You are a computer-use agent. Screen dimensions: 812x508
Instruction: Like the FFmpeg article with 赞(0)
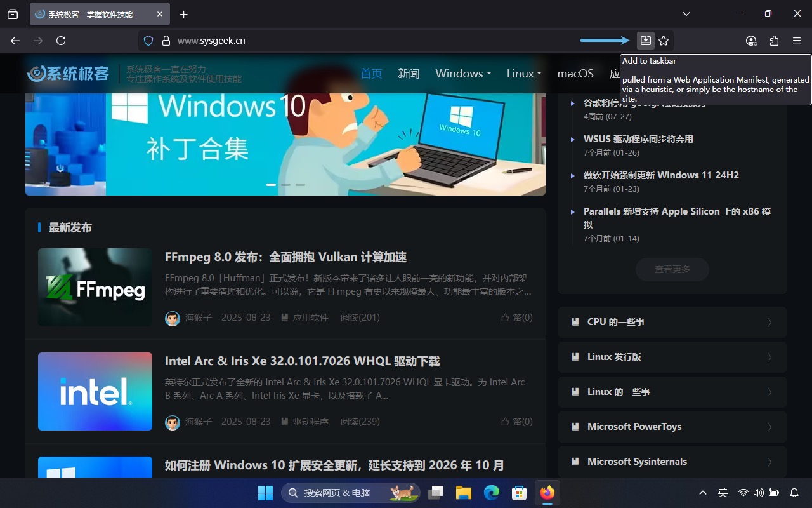click(x=516, y=317)
